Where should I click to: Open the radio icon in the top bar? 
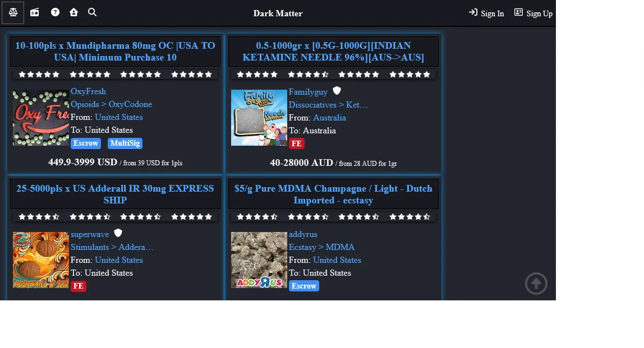[x=35, y=12]
